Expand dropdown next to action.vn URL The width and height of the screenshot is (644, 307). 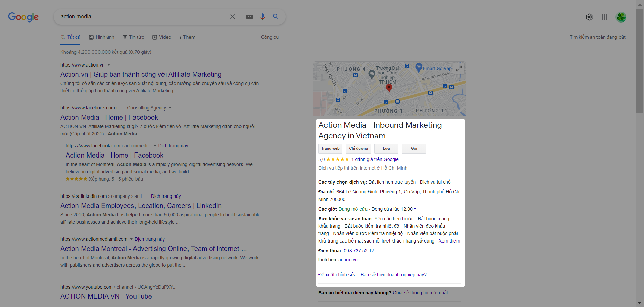tap(109, 65)
